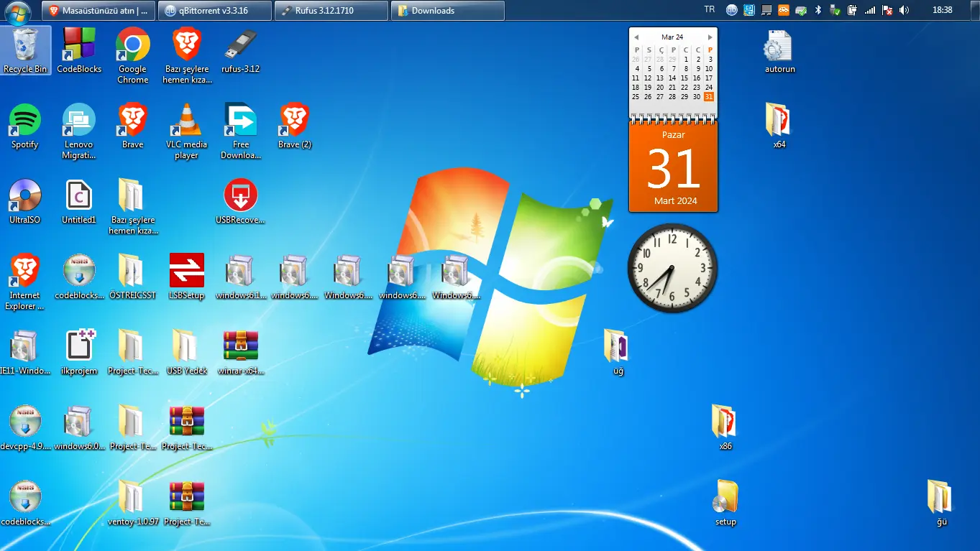Image resolution: width=980 pixels, height=551 pixels.
Task: Click the "Mar 24" calendar gadget header
Action: click(x=672, y=37)
